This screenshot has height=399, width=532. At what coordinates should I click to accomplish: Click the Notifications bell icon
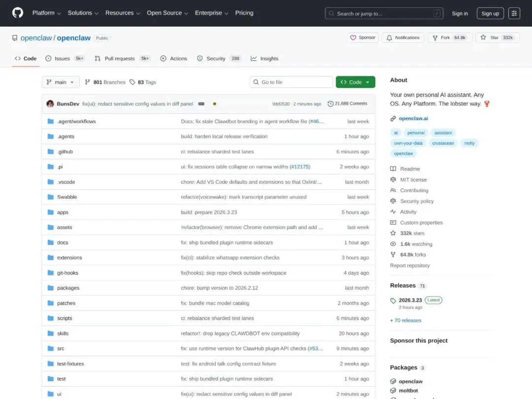click(389, 37)
